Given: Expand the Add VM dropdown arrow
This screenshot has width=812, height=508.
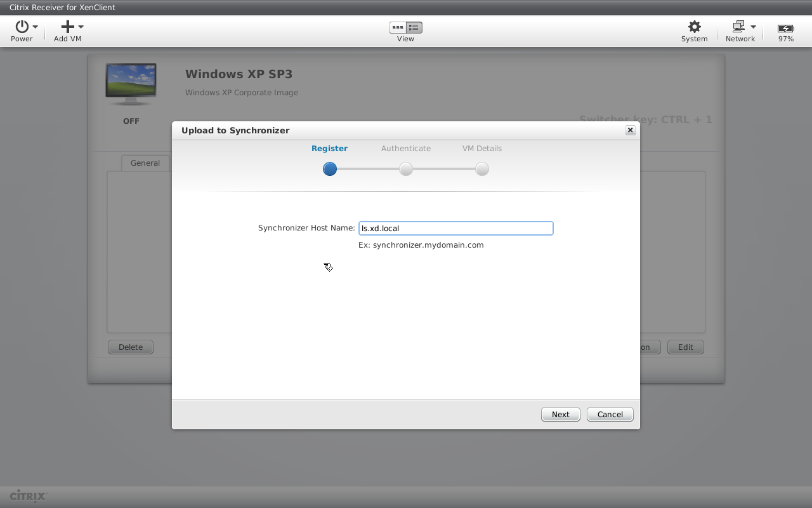Looking at the screenshot, I should point(81,27).
